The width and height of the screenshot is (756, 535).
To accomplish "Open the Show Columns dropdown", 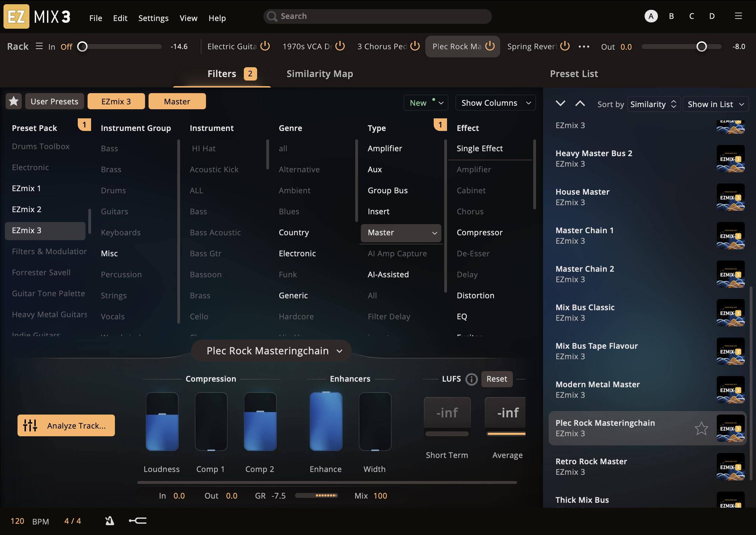I will (x=495, y=103).
